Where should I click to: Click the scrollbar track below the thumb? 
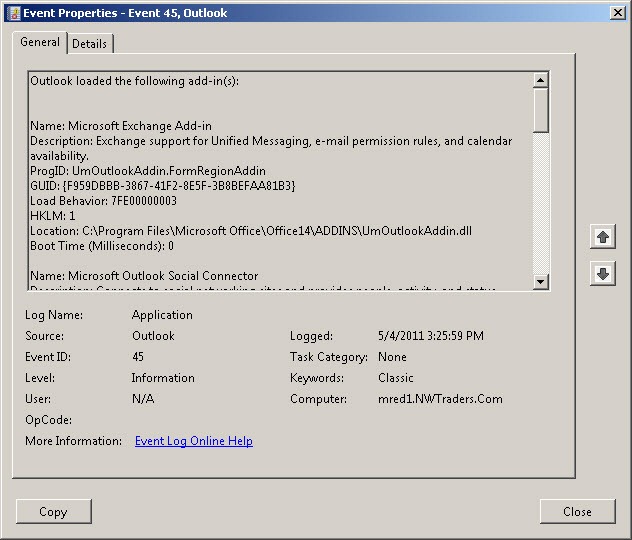[x=541, y=203]
